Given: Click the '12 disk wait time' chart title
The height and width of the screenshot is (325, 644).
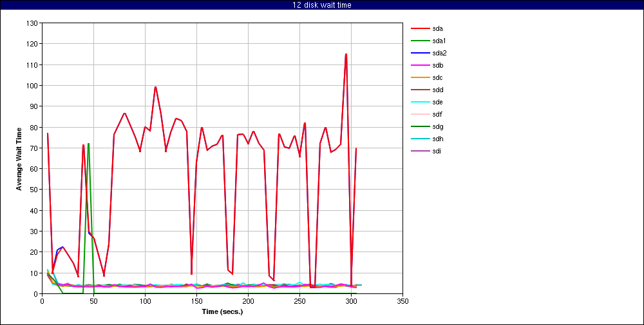Looking at the screenshot, I should [x=321, y=5].
